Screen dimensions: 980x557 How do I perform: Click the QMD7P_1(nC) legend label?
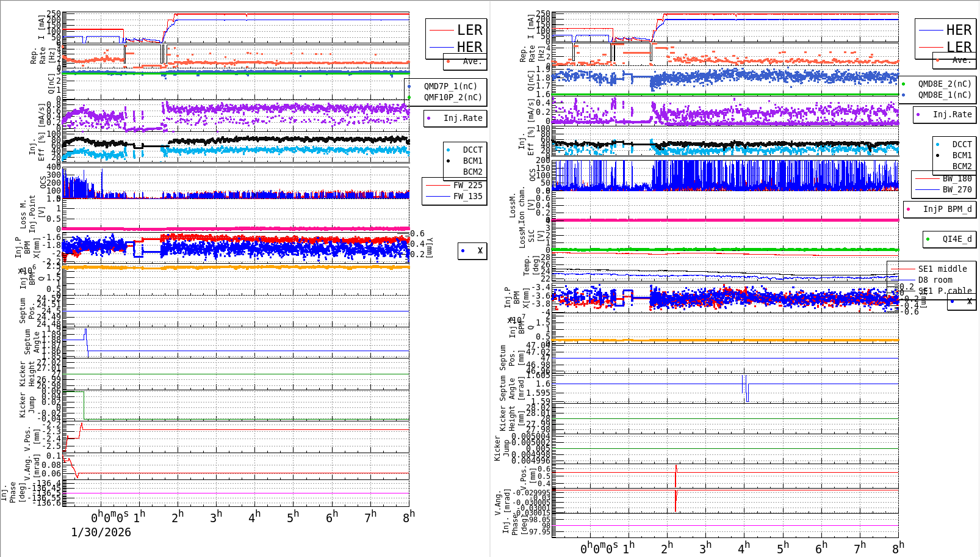(x=451, y=86)
